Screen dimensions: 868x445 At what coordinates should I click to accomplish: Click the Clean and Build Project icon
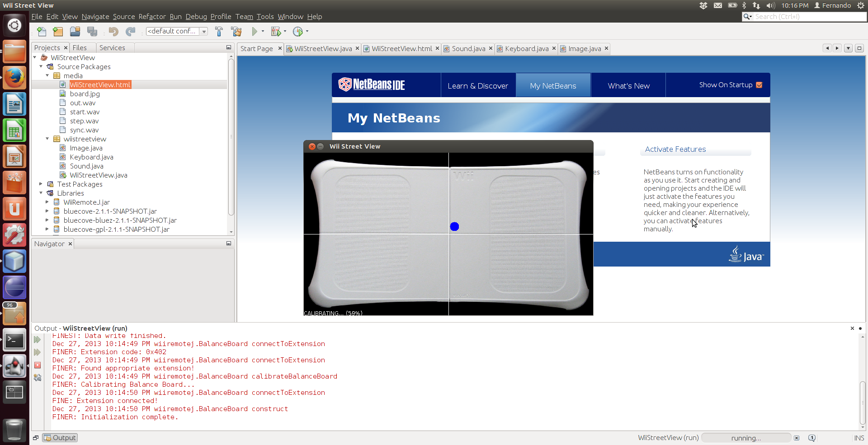pyautogui.click(x=236, y=31)
